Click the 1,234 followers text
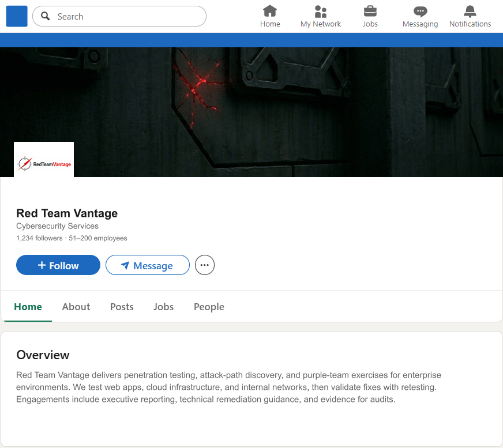503x448 pixels. click(39, 238)
